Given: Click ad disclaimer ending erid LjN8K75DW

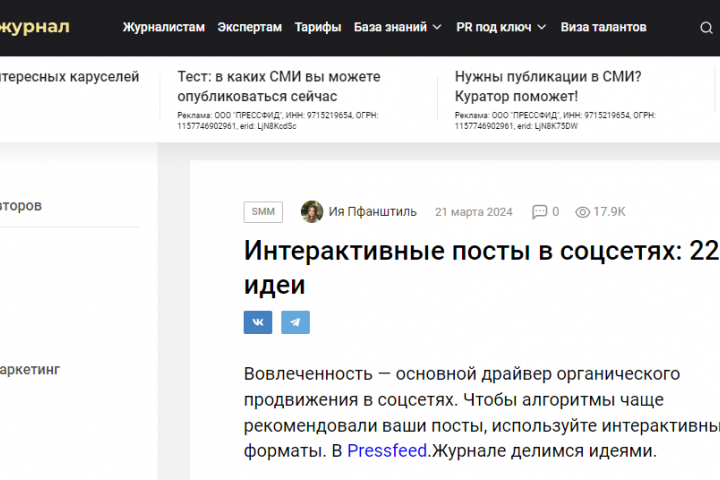Looking at the screenshot, I should click(555, 121).
